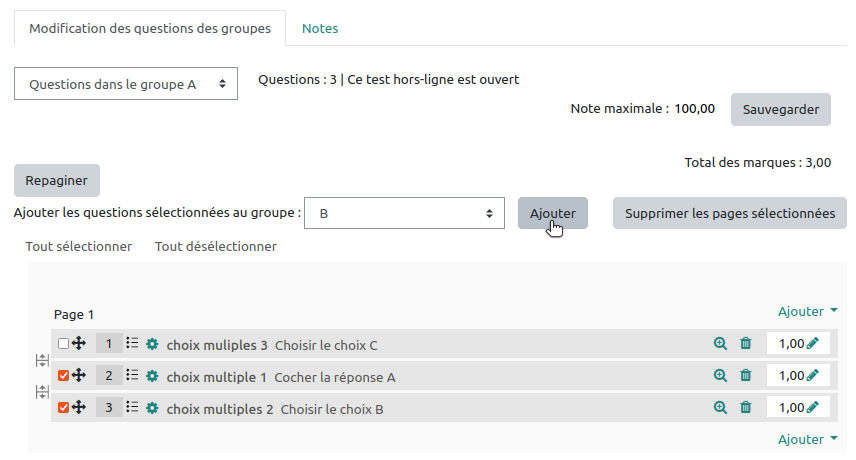Preview question choix multiple 1
The image size is (856, 460).
pyautogui.click(x=720, y=376)
